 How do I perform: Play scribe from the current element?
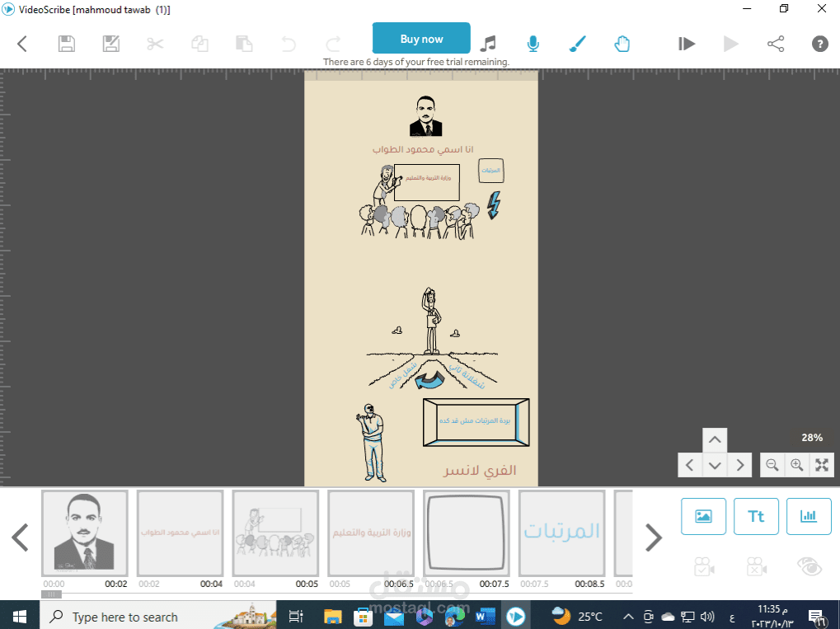pyautogui.click(x=686, y=44)
